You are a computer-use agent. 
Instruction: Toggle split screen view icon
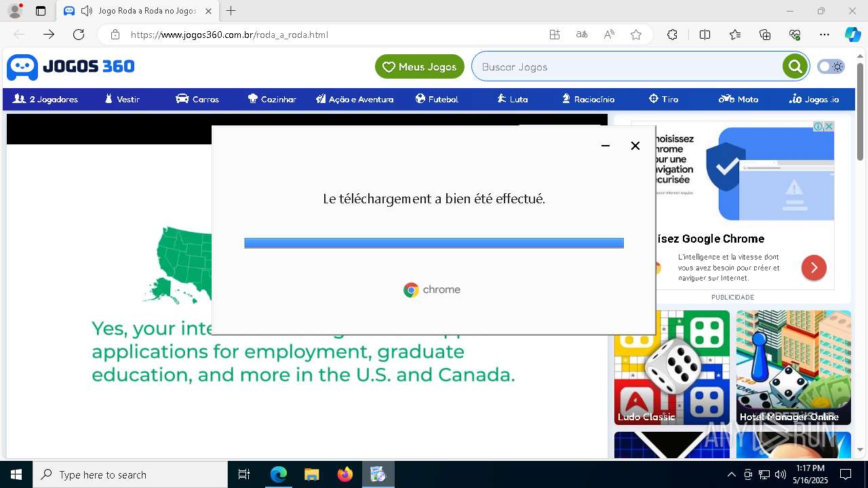(705, 35)
